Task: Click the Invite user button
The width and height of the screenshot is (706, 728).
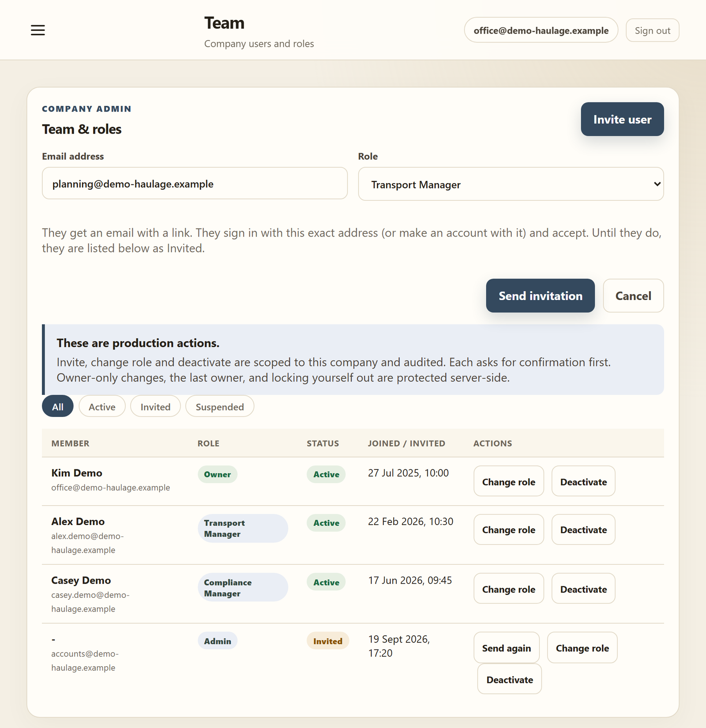Action: coord(622,119)
